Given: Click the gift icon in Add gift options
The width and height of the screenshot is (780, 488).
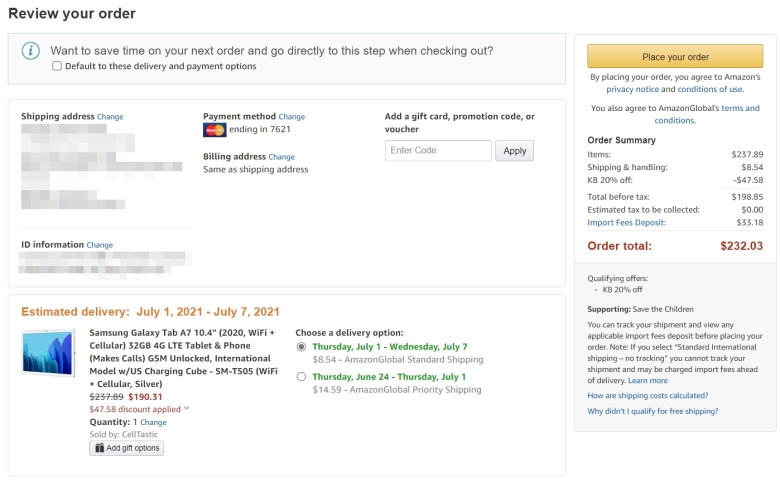Looking at the screenshot, I should [x=99, y=448].
